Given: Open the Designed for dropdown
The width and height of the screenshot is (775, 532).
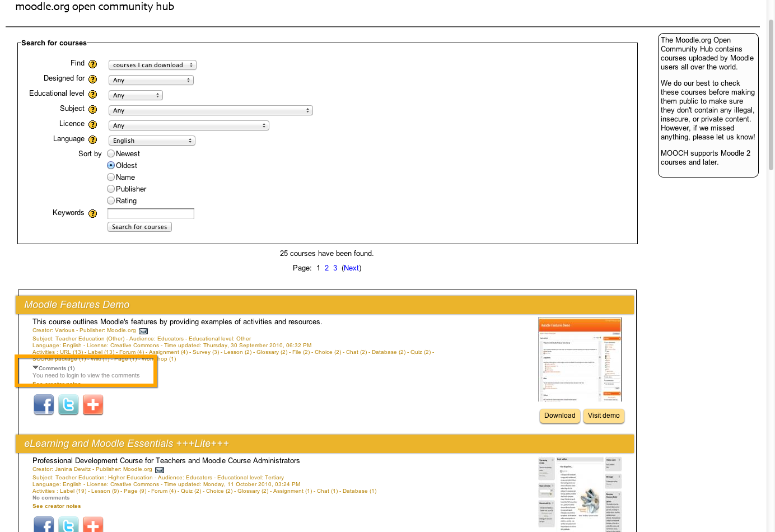Looking at the screenshot, I should click(x=151, y=80).
